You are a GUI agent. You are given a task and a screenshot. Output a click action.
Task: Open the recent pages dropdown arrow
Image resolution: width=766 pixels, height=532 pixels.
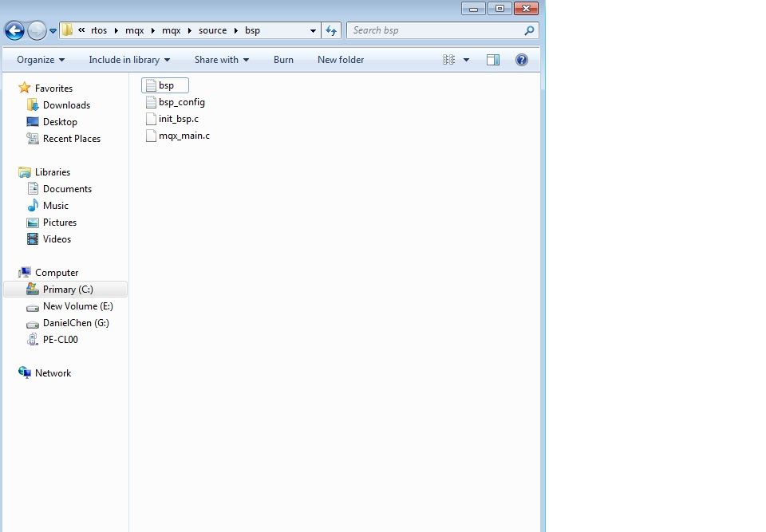(53, 31)
